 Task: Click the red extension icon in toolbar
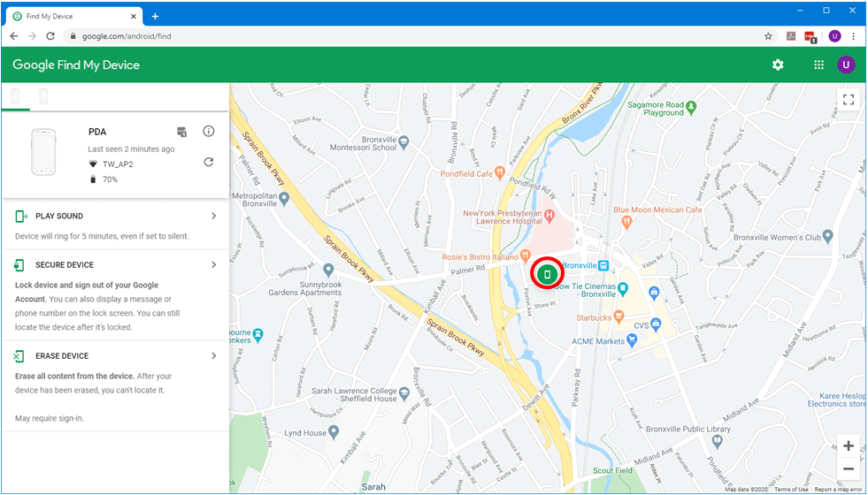pyautogui.click(x=810, y=36)
